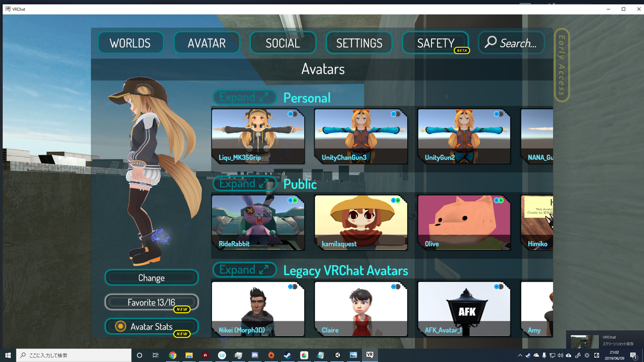Open the Action Center notification icon
This screenshot has width=644, height=362.
(x=633, y=355)
